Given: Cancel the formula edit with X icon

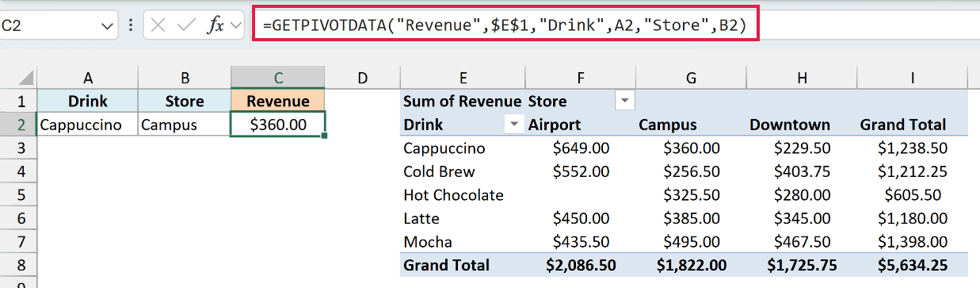Looking at the screenshot, I should pos(158,25).
